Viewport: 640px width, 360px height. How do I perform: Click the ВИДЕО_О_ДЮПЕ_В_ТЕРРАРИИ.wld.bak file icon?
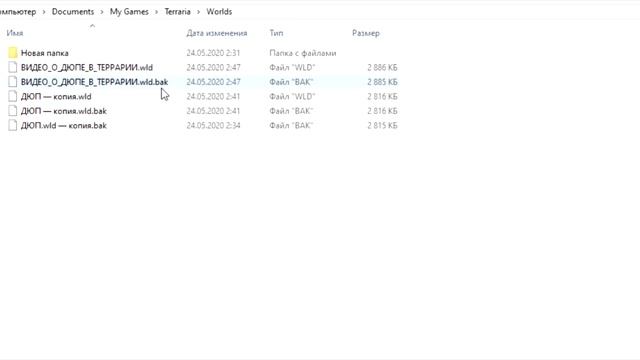(x=13, y=82)
